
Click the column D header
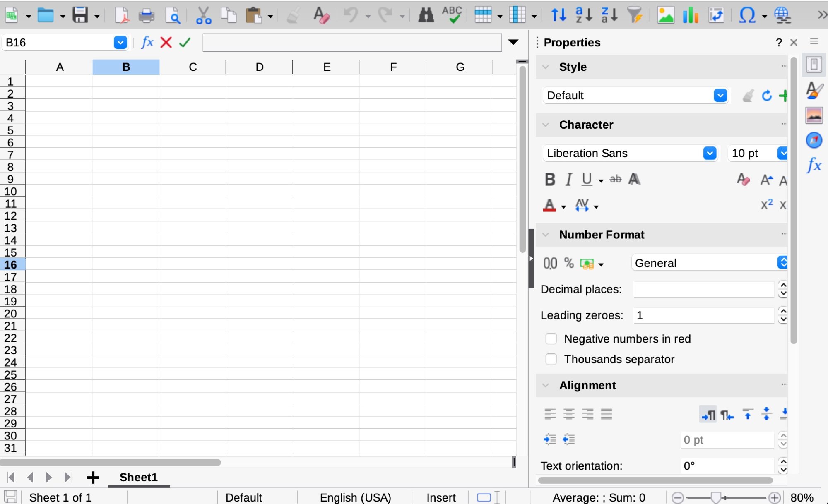[x=259, y=67]
